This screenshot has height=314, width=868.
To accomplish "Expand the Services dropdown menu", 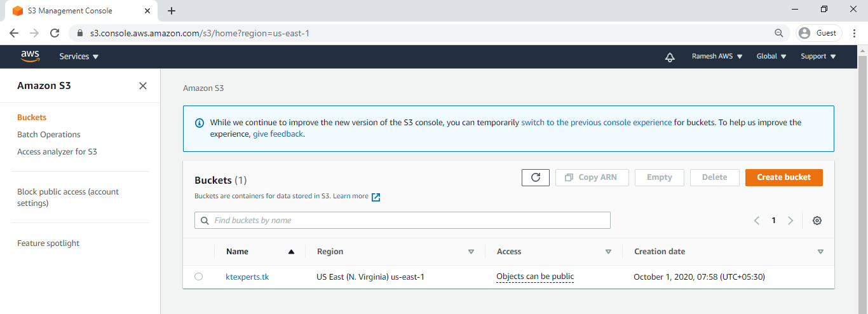I will click(x=79, y=57).
